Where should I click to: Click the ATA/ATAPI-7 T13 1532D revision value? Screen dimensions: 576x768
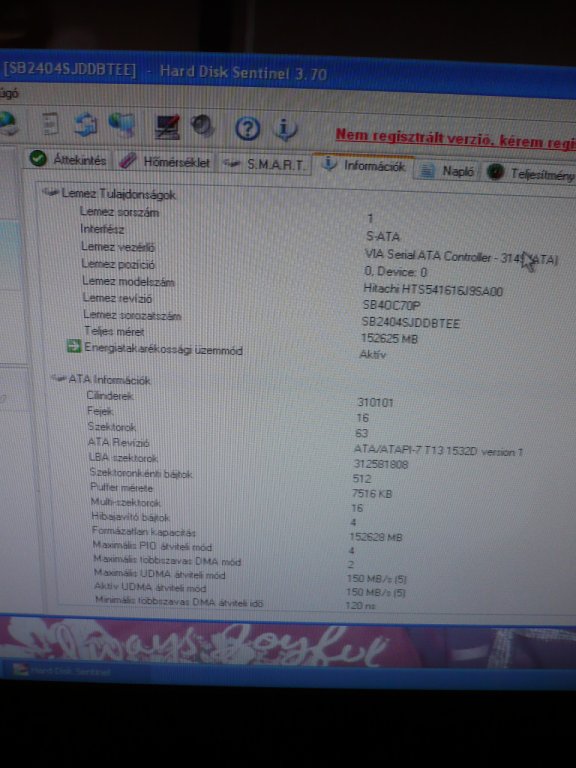[438, 451]
